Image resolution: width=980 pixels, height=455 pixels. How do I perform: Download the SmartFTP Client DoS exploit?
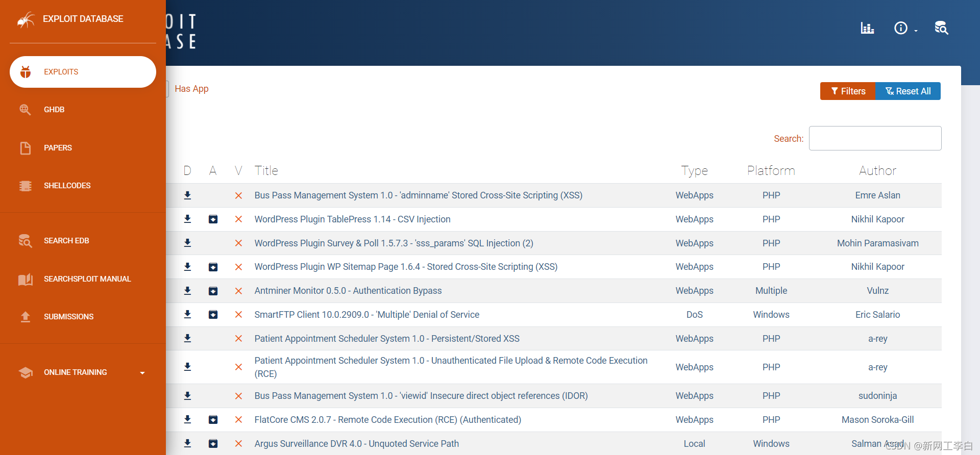[187, 315]
